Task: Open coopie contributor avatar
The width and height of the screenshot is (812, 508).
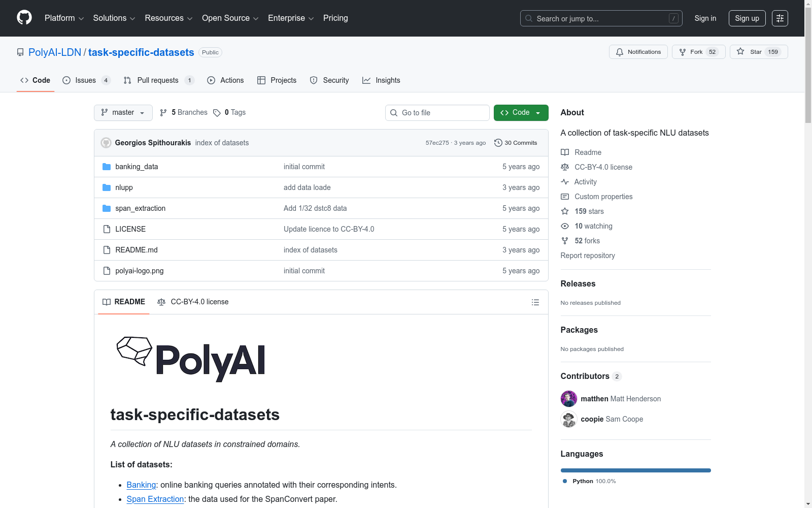Action: click(x=569, y=419)
